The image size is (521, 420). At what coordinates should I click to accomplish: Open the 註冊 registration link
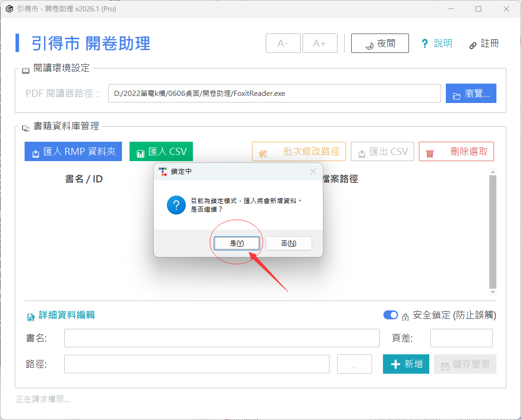click(x=484, y=44)
